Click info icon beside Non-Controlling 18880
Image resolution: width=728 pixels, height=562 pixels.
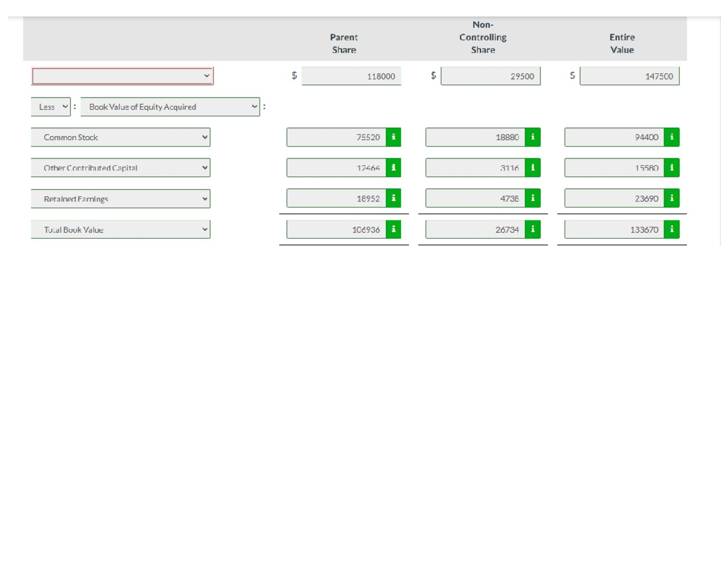point(532,137)
